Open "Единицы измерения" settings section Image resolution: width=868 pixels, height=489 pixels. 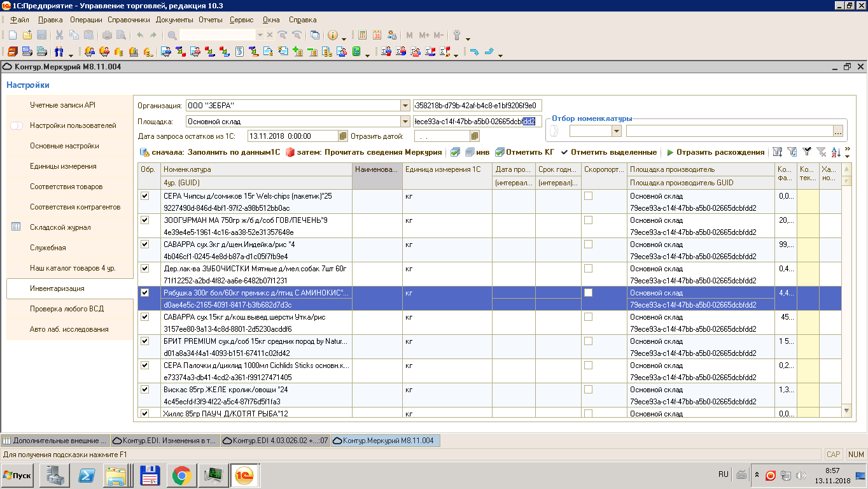[63, 166]
